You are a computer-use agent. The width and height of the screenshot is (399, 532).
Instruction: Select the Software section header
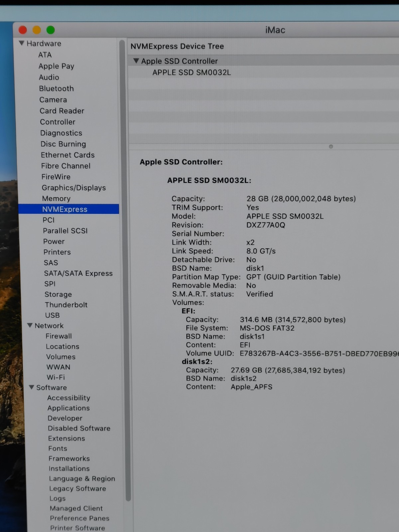[51, 388]
